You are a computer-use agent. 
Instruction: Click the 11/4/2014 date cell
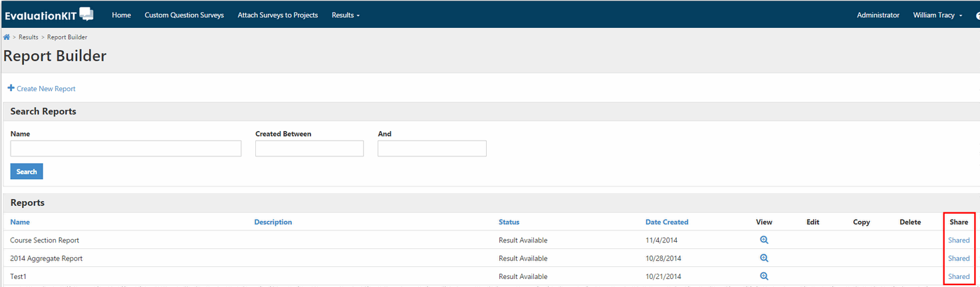point(662,240)
